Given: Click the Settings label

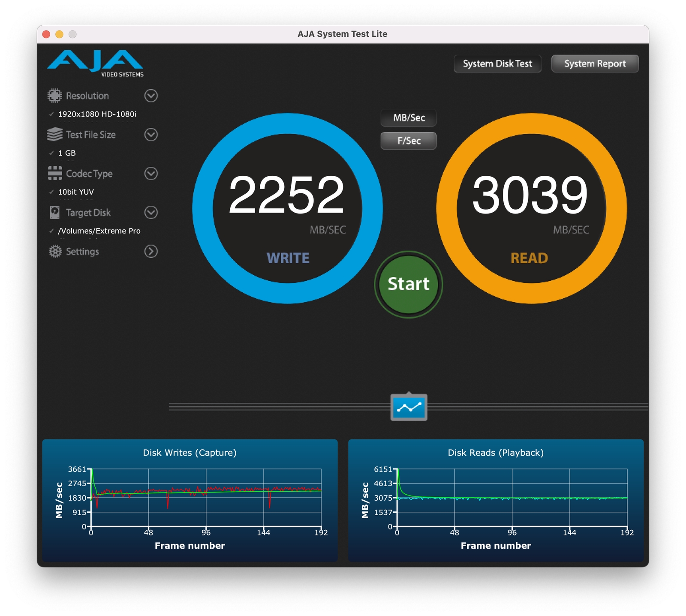Looking at the screenshot, I should pyautogui.click(x=82, y=252).
